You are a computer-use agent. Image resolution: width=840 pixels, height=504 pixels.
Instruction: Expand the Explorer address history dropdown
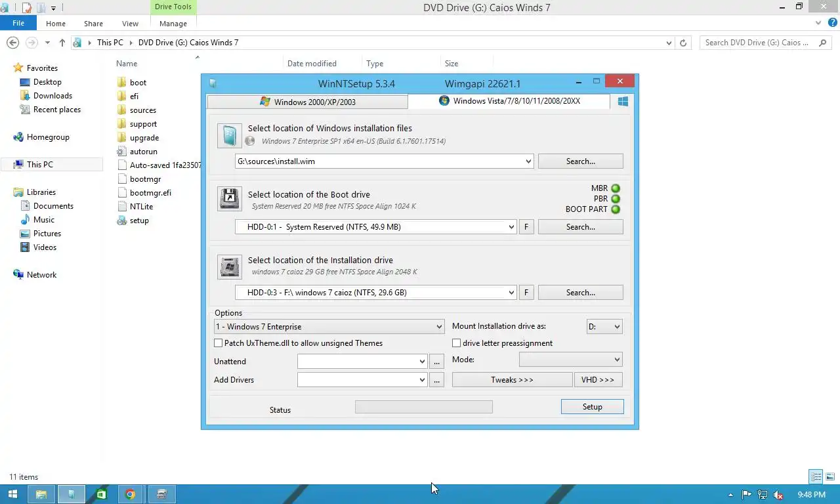click(x=669, y=43)
